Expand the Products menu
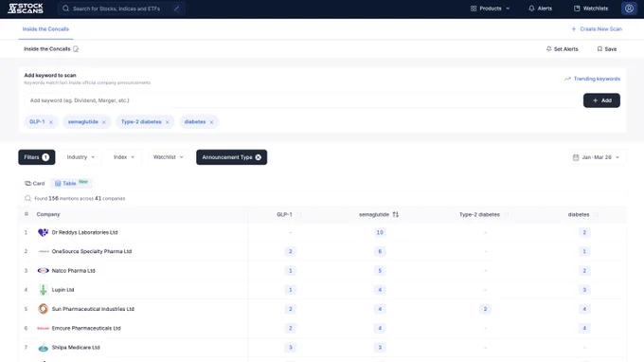644x362 pixels. [490, 9]
